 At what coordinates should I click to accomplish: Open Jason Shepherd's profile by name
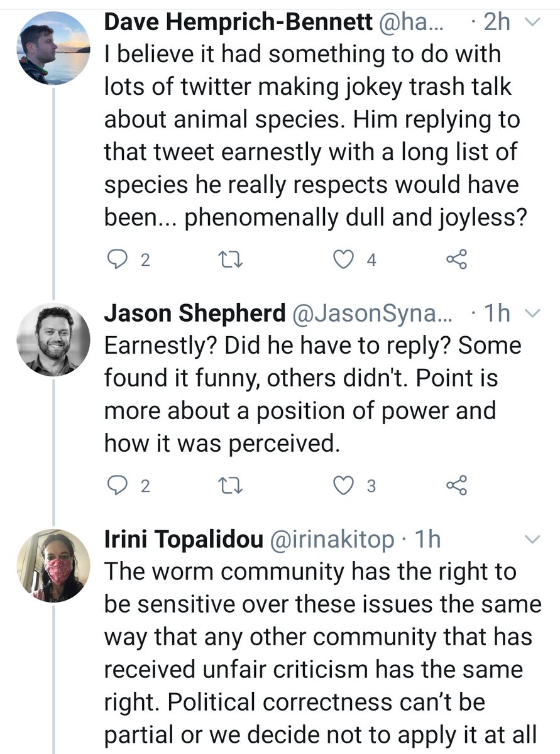pos(194,314)
